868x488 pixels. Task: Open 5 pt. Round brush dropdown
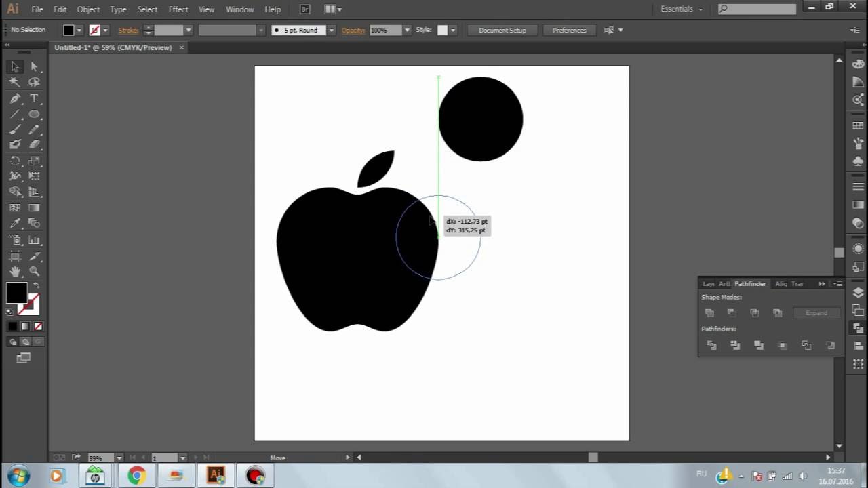(x=332, y=30)
